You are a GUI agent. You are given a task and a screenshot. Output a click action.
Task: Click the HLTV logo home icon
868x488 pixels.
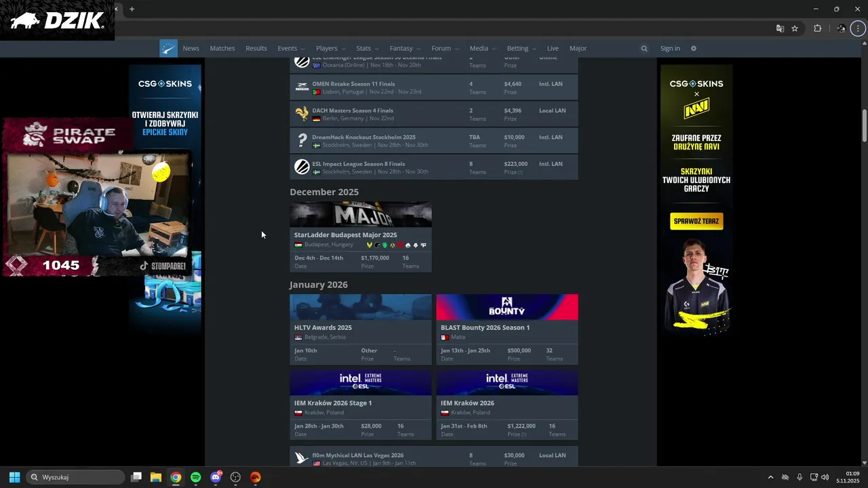point(168,48)
